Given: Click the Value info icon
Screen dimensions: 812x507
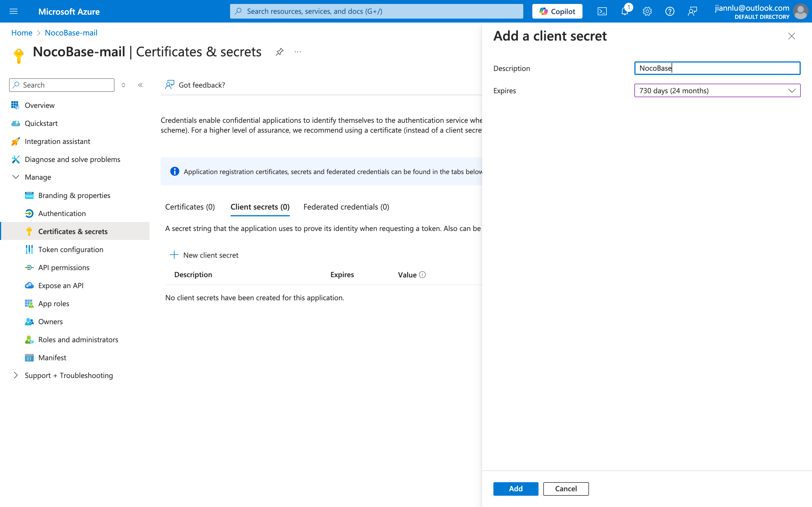Looking at the screenshot, I should click(x=422, y=275).
